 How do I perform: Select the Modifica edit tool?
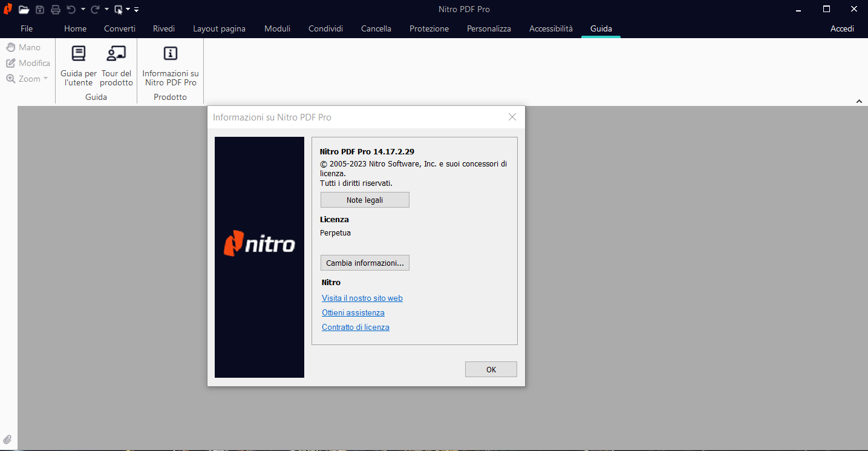pyautogui.click(x=28, y=63)
